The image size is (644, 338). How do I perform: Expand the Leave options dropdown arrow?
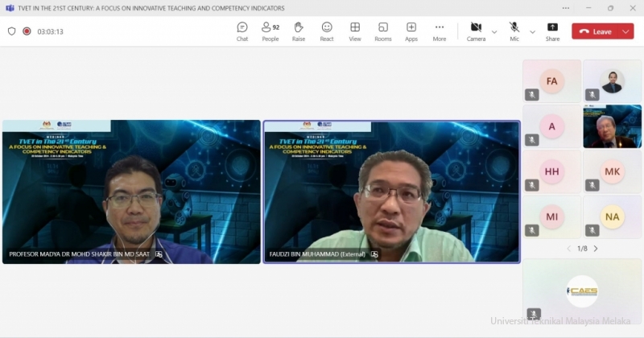coord(627,31)
